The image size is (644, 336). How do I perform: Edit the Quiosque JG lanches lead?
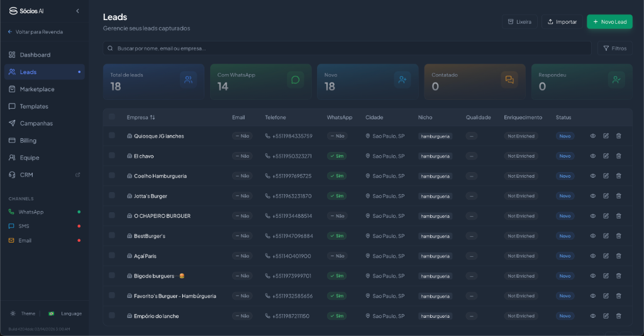606,136
